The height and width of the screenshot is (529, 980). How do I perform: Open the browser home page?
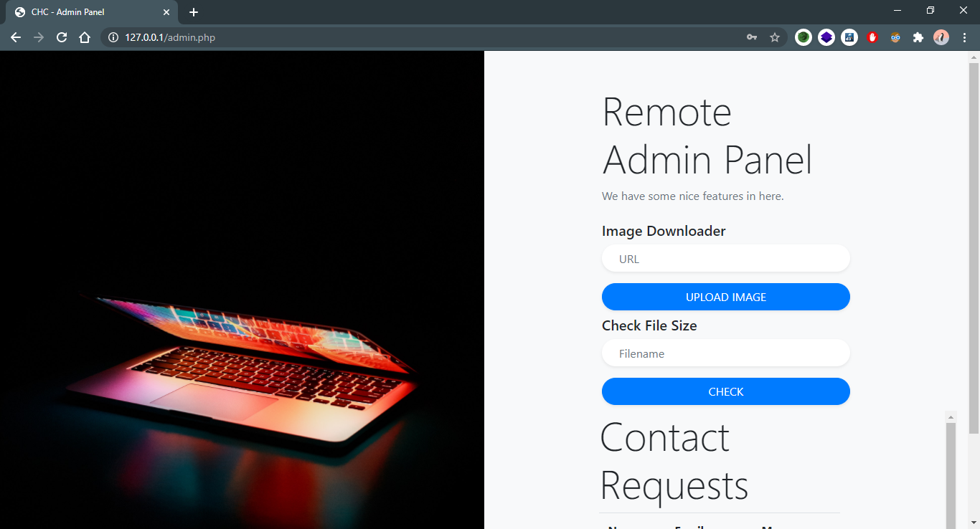click(x=85, y=37)
